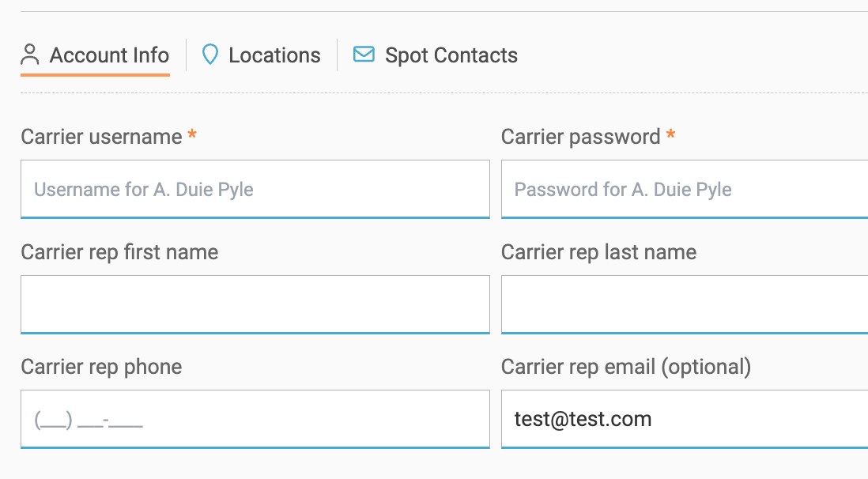
Task: Click the map pin icon beside Locations
Action: click(x=209, y=55)
